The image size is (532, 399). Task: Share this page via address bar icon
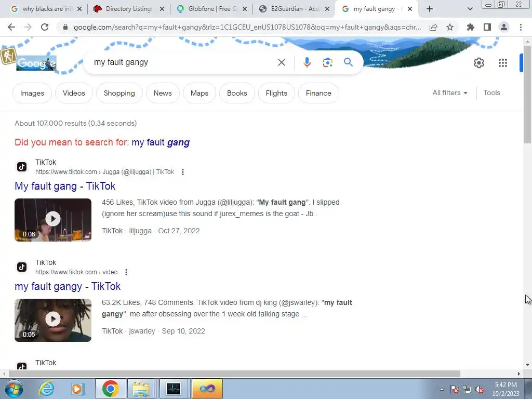click(x=433, y=27)
